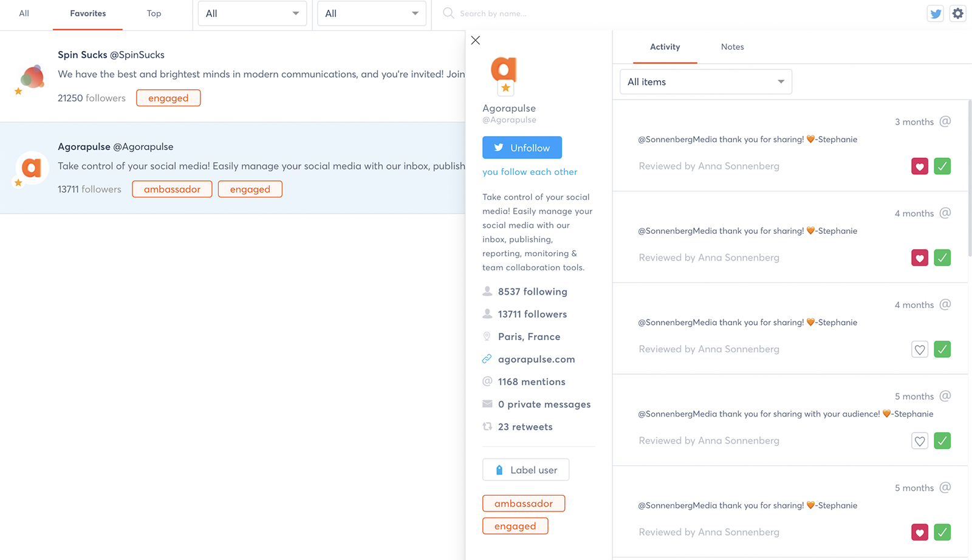Click the location pin icon beside Paris
The width and height of the screenshot is (972, 560).
click(487, 336)
